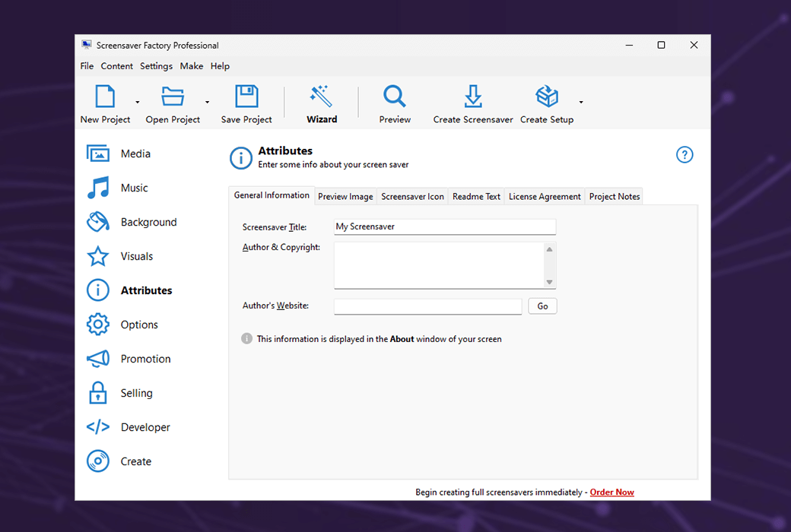This screenshot has height=532, width=791.
Task: Open the Make menu
Action: 191,66
